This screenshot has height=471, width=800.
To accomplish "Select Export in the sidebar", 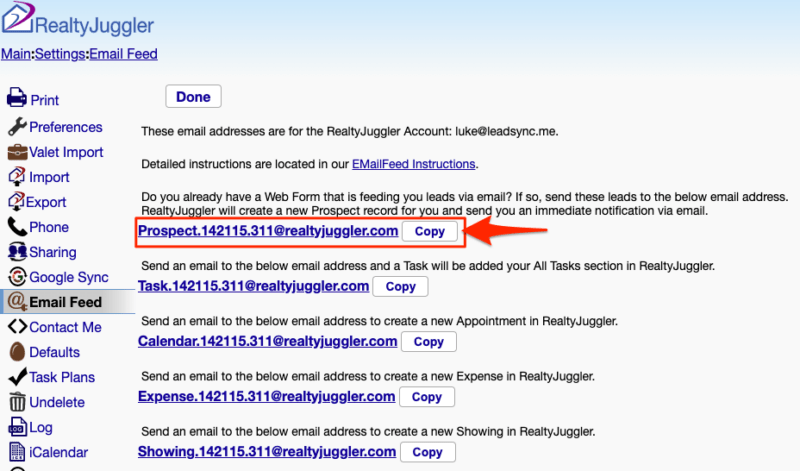I will [x=46, y=202].
